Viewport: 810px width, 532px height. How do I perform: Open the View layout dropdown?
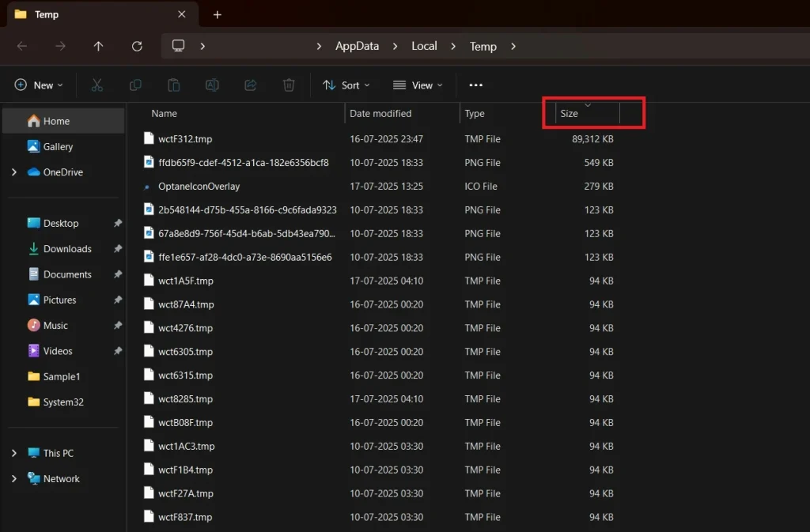point(418,85)
